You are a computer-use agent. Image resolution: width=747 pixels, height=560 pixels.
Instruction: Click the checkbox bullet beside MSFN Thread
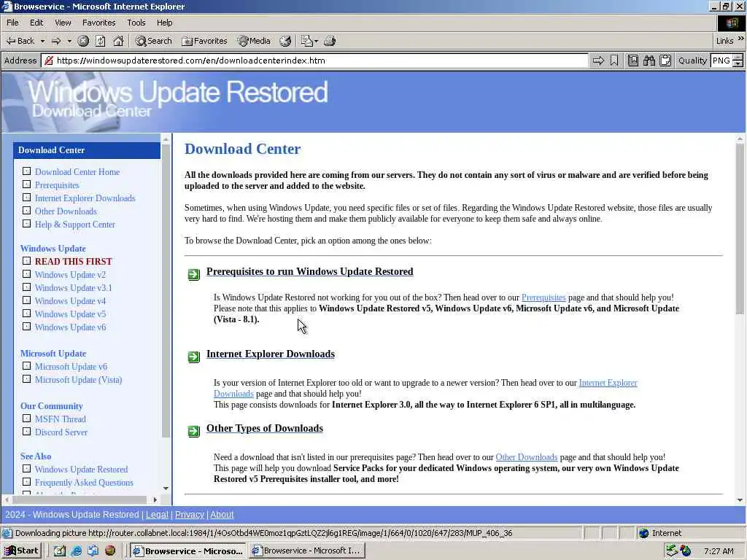27,418
